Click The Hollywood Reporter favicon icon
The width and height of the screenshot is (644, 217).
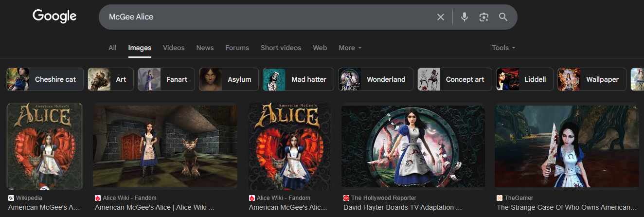[x=346, y=198]
